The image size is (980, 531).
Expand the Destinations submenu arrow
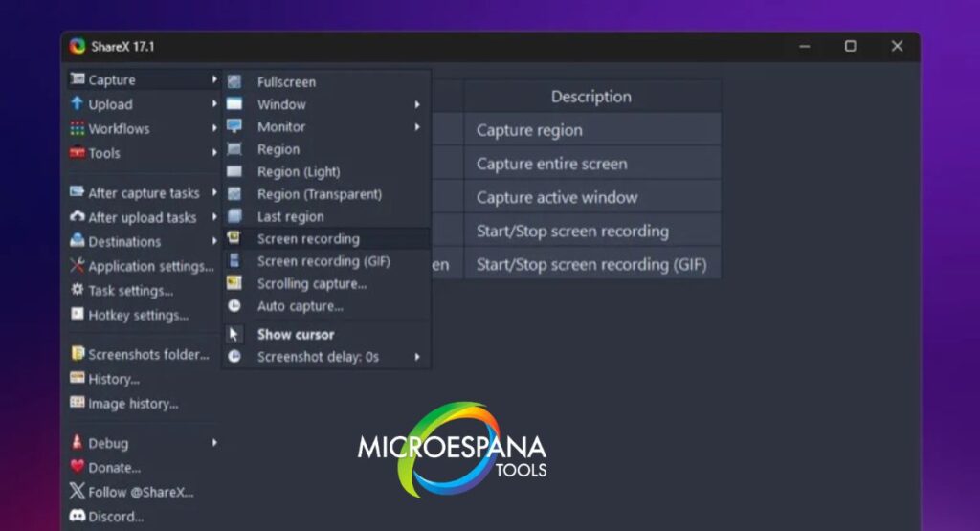pos(214,241)
